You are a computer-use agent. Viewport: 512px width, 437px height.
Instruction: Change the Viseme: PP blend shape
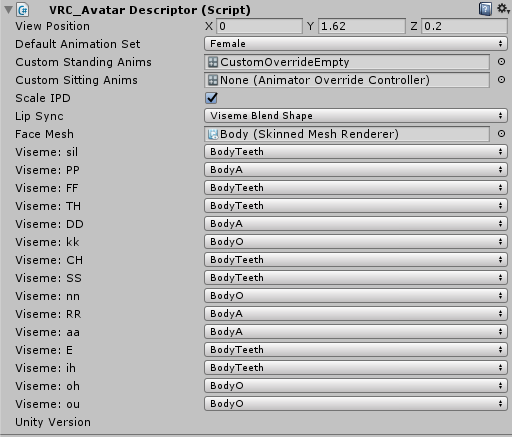tap(356, 170)
